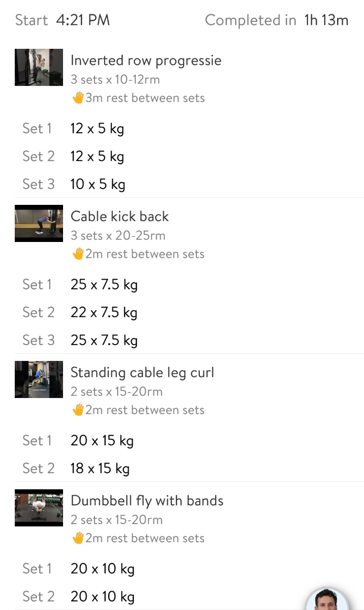Tap hand rest icon under Standing cable leg curl
The width and height of the screenshot is (364, 610).
(78, 410)
